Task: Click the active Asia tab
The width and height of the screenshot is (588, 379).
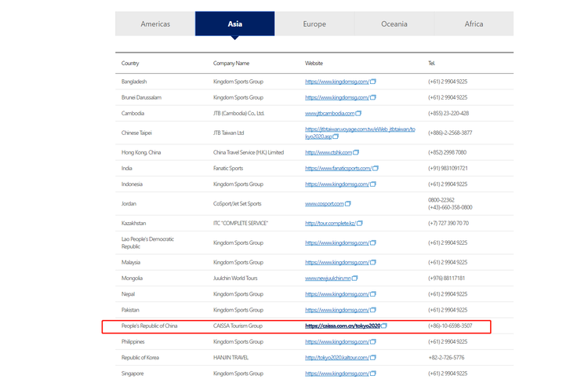Action: [x=234, y=24]
